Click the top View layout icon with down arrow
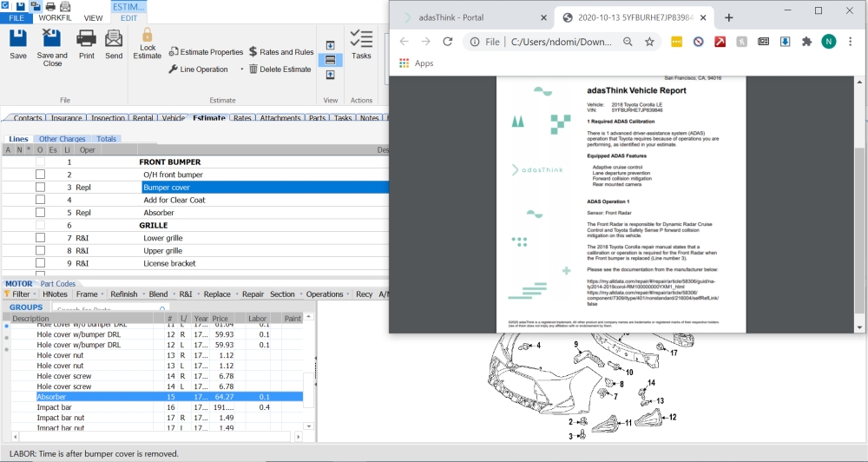The height and width of the screenshot is (462, 868). [x=330, y=45]
